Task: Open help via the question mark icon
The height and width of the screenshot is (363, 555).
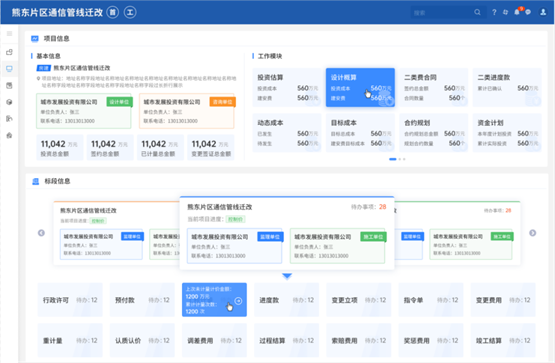Action: [494, 12]
